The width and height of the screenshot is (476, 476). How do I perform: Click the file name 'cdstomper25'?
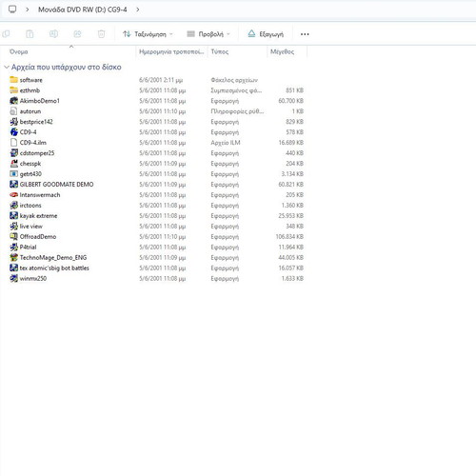[37, 153]
